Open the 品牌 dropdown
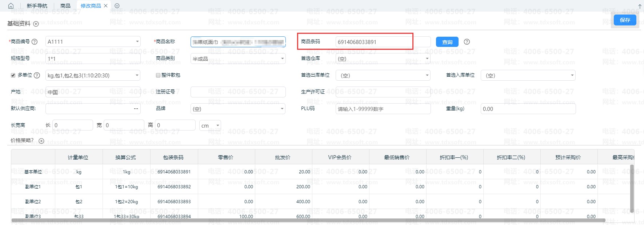This screenshot has height=225, width=644. tap(282, 109)
